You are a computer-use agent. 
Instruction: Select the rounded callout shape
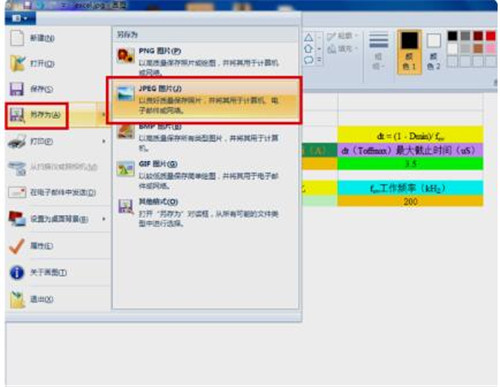coord(309,60)
